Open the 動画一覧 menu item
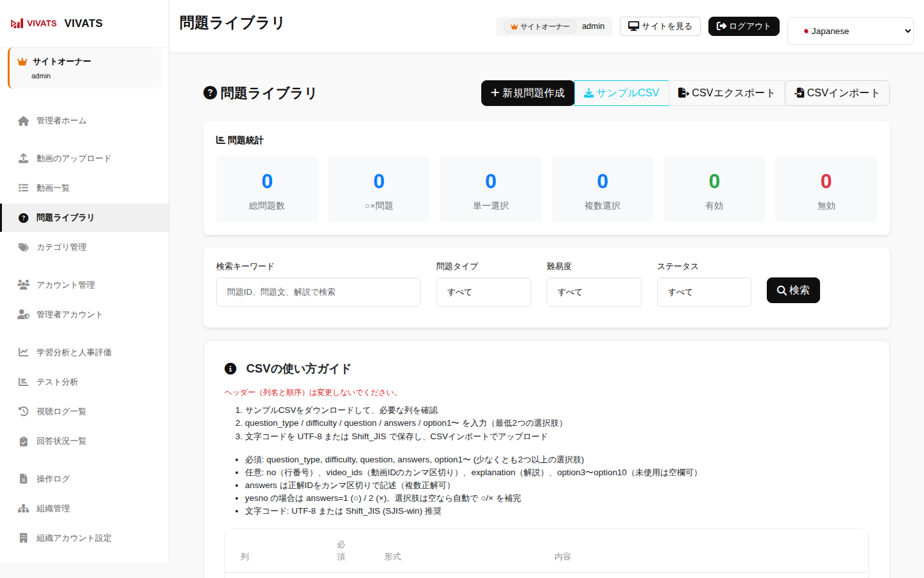Screen dimensions: 924x578 (85, 188)
